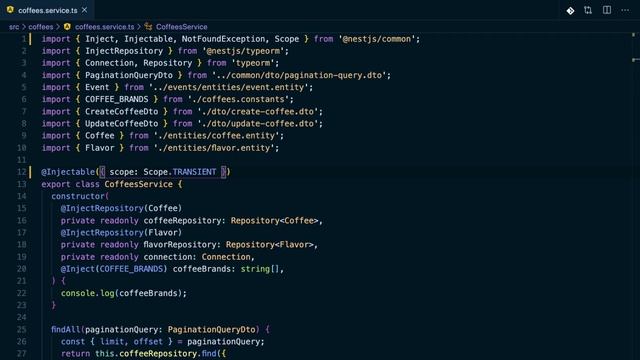Screen dimensions: 640x360
Task: Open the More Actions ellipsis menu
Action: (x=625, y=10)
